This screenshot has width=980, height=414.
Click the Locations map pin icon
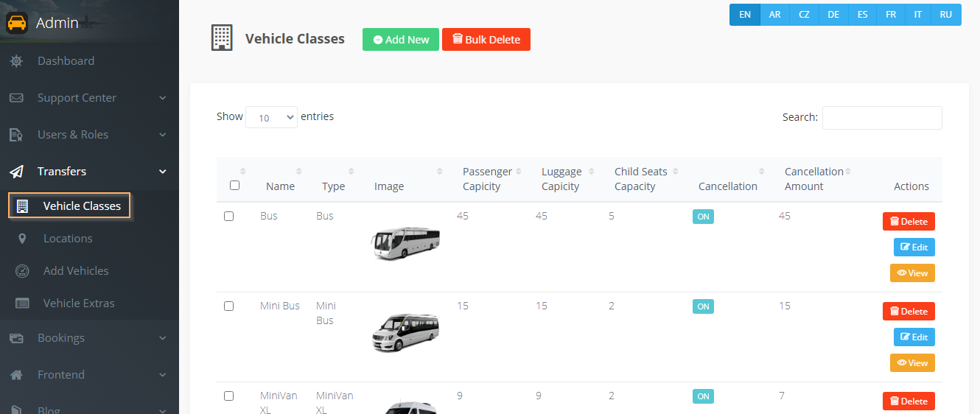pyautogui.click(x=22, y=239)
